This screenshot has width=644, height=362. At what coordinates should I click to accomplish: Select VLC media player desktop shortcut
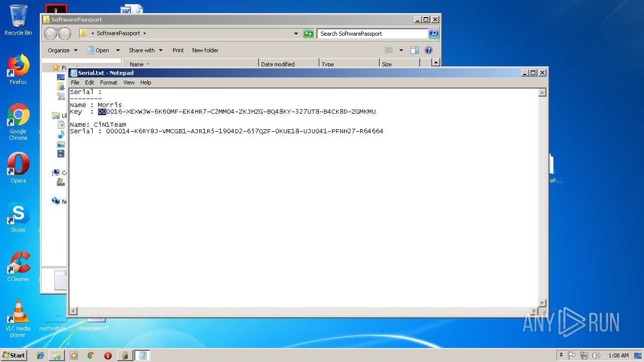click(18, 319)
